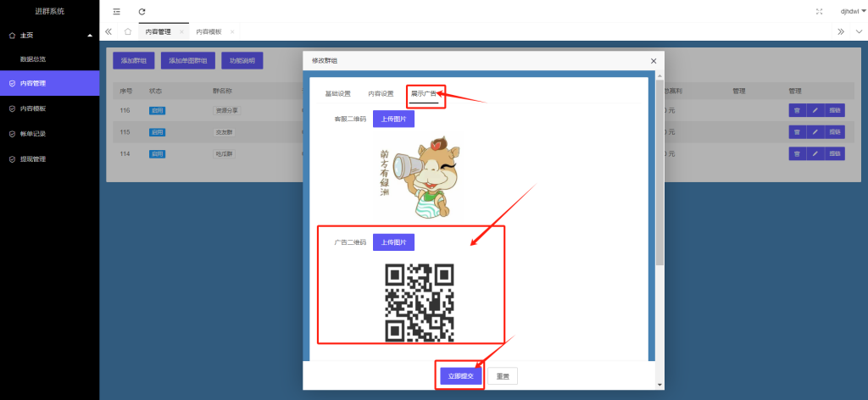This screenshot has width=868, height=400.
Task: Click 上传图片 for 广告二维码
Action: coord(393,242)
